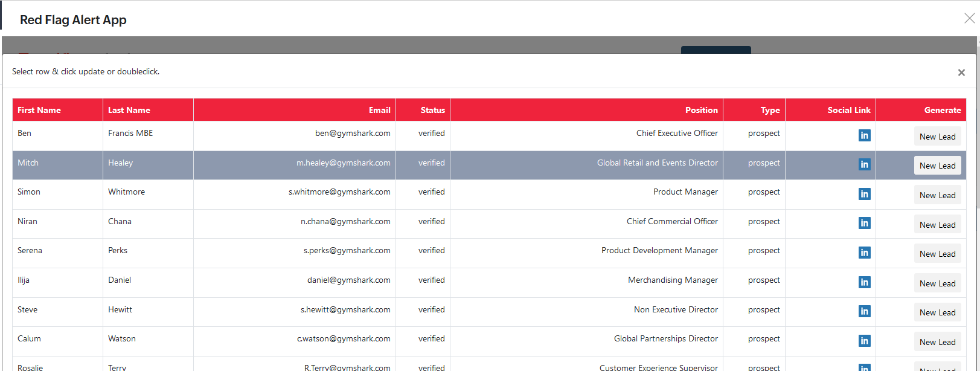
Task: Select the Product Manager position cell
Action: coord(586,195)
